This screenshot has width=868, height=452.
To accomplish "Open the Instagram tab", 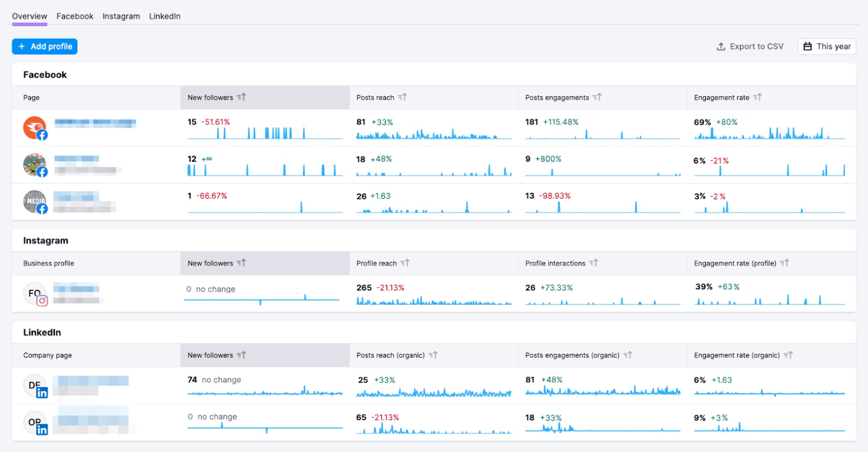I will 121,16.
